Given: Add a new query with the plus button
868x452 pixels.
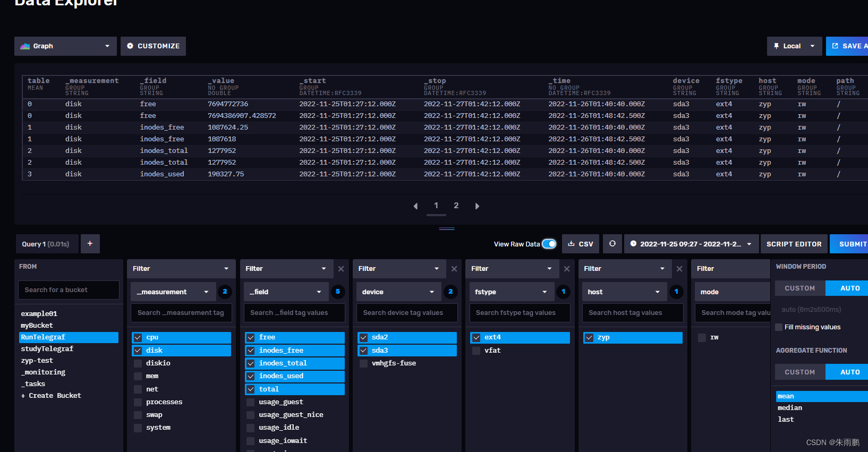Looking at the screenshot, I should pos(90,244).
